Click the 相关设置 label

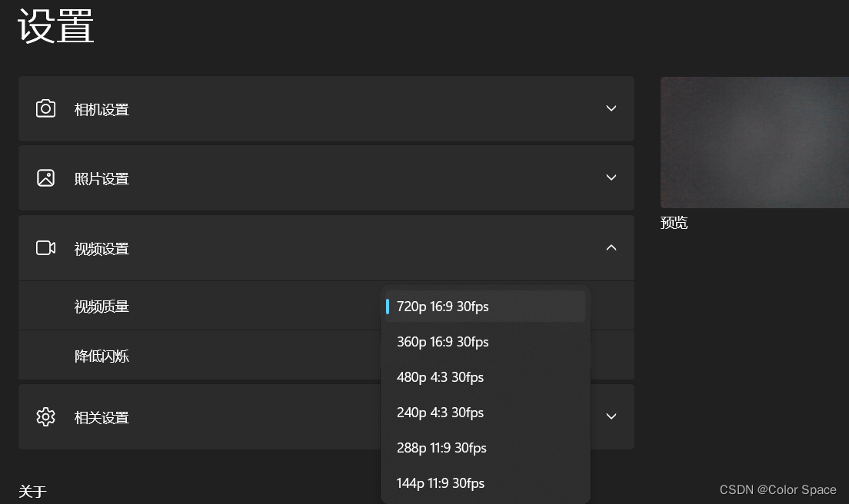[102, 418]
